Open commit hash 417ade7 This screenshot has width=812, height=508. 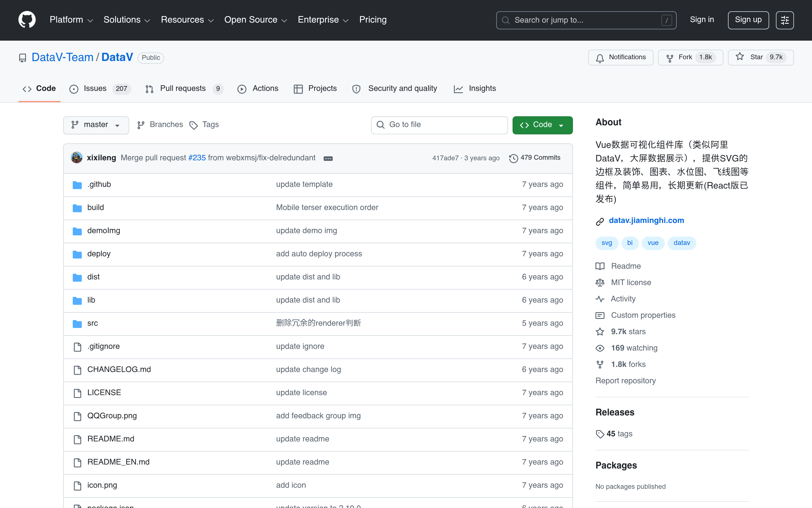(x=445, y=158)
